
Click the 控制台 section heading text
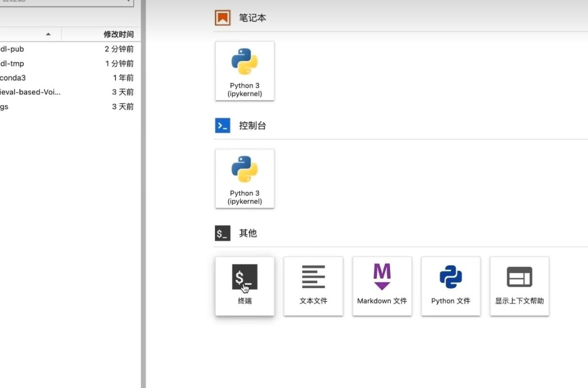[x=252, y=126]
